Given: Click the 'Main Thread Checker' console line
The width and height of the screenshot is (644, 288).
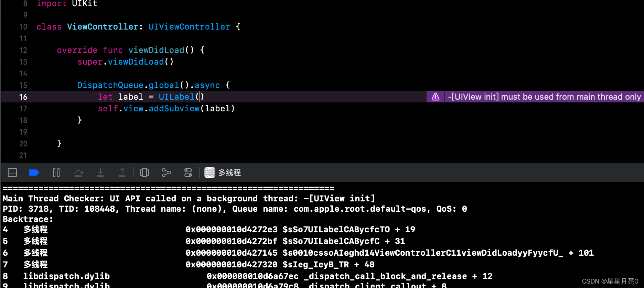Looking at the screenshot, I should [x=189, y=199].
